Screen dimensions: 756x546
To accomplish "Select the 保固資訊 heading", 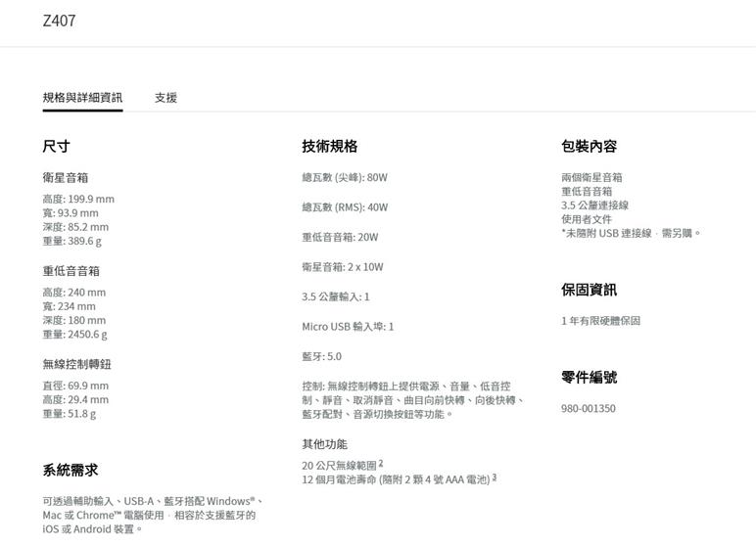I will [x=589, y=290].
